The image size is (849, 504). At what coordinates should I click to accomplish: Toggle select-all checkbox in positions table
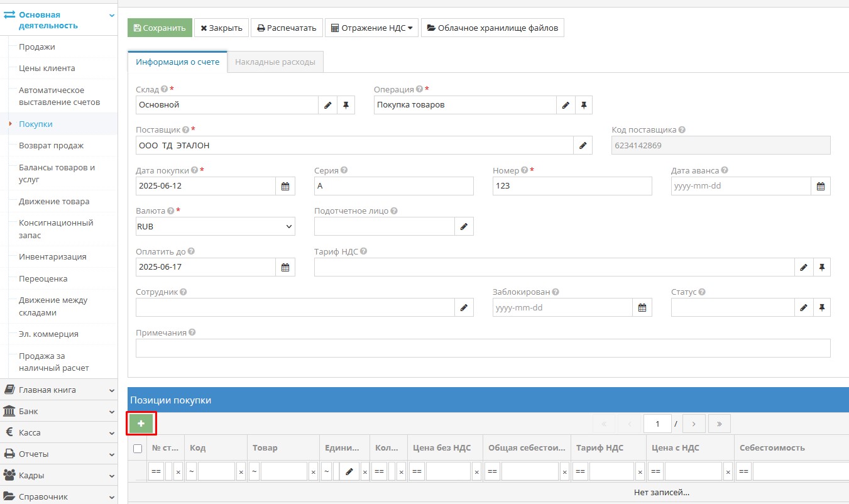pyautogui.click(x=138, y=448)
